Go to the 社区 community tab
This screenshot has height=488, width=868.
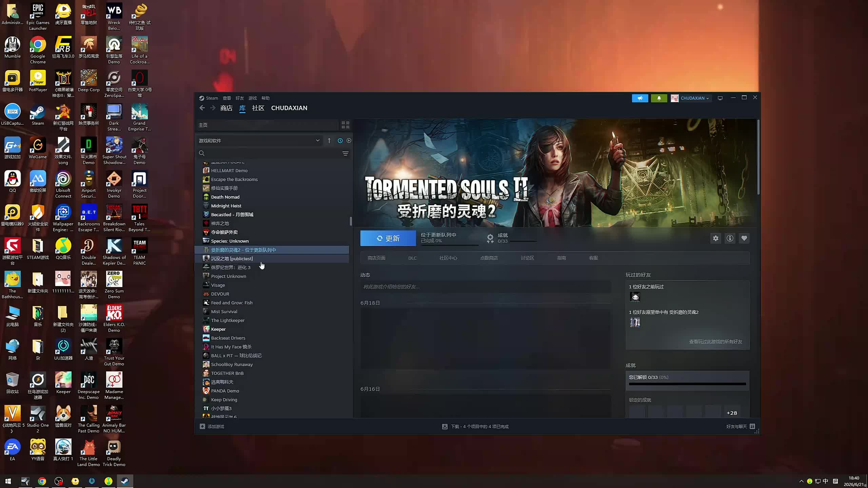(x=258, y=108)
